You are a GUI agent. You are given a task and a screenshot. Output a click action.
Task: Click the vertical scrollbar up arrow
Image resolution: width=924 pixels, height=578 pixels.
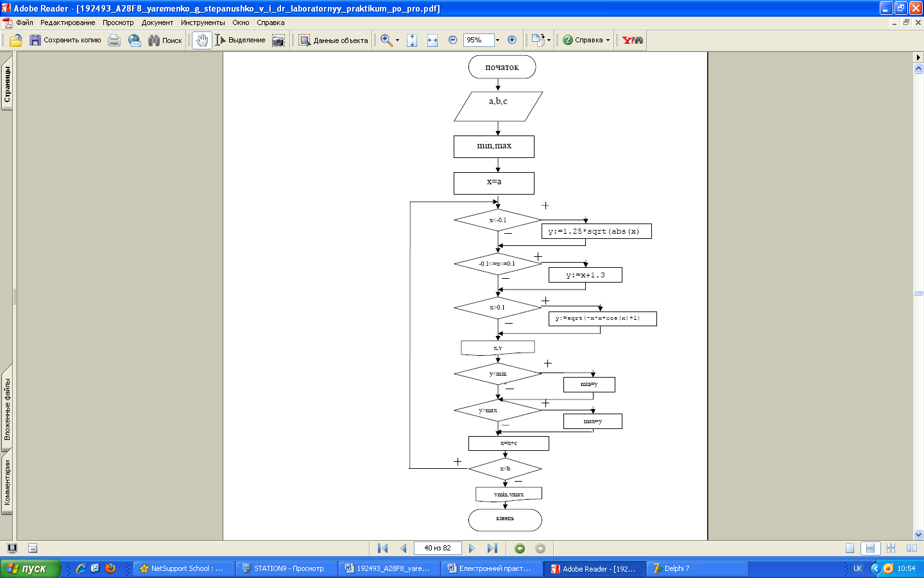[918, 68]
